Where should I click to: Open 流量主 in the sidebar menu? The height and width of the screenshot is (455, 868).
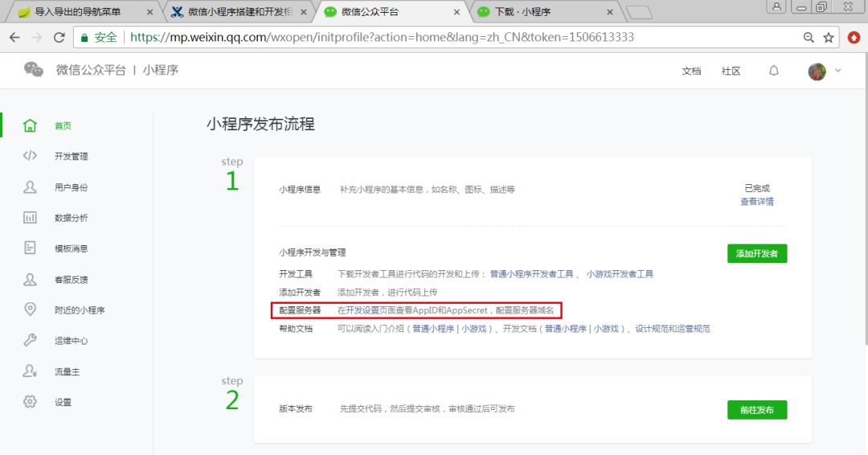point(67,371)
